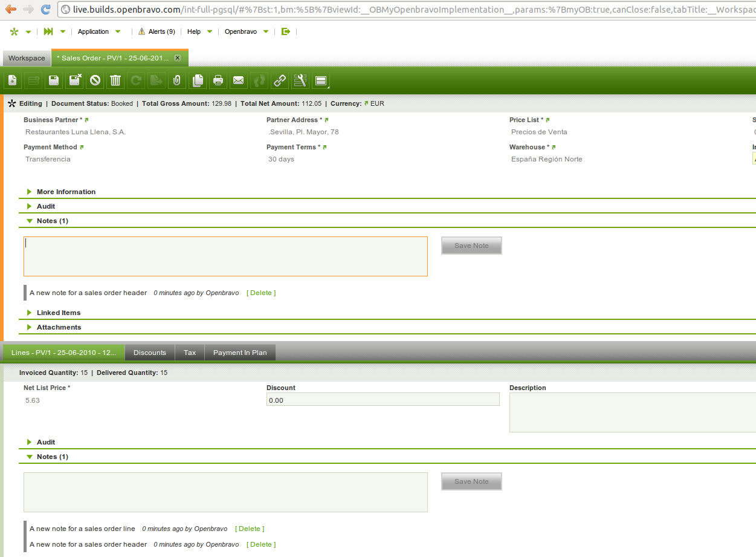756x557 pixels.
Task: Click the save and close icon
Action: (75, 80)
